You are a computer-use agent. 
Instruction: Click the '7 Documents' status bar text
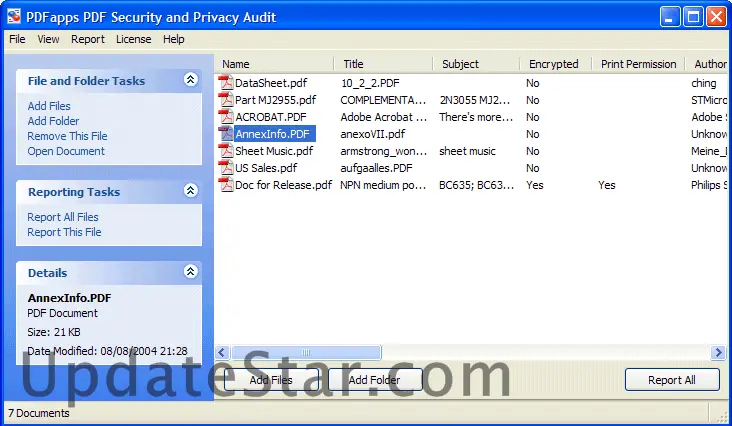(x=39, y=413)
